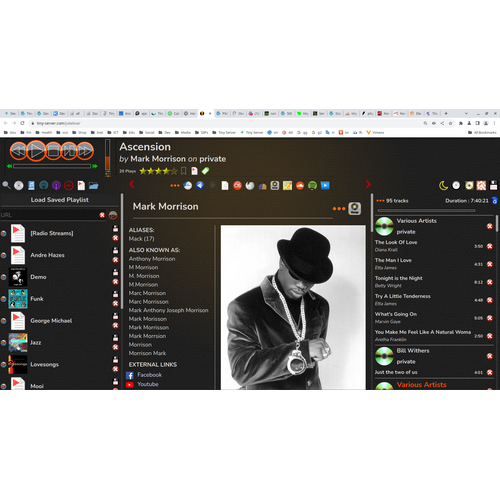The height and width of the screenshot is (500, 500).
Task: Open the red circular audiobook icon
Action: click(69, 185)
